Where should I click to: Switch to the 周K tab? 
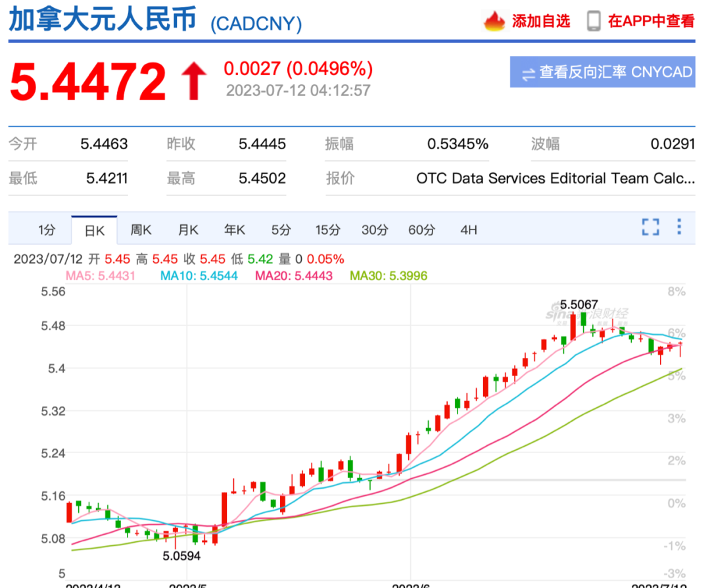pyautogui.click(x=141, y=230)
